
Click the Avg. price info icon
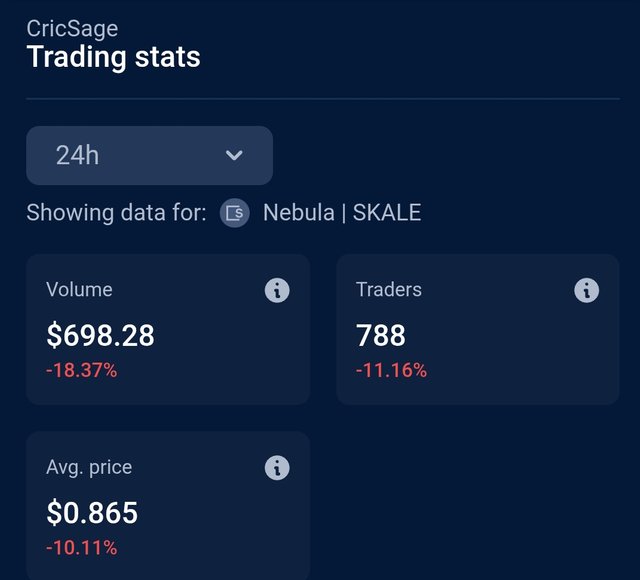[x=277, y=468]
